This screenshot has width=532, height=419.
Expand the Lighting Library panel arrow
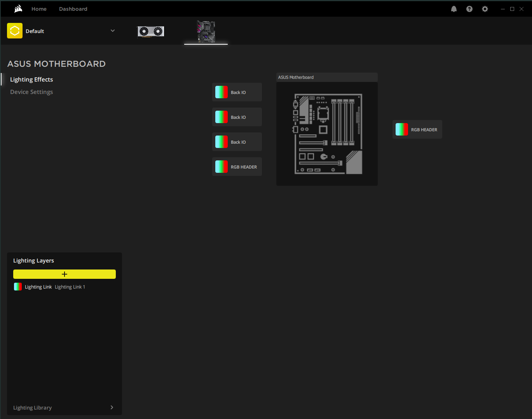pyautogui.click(x=112, y=407)
